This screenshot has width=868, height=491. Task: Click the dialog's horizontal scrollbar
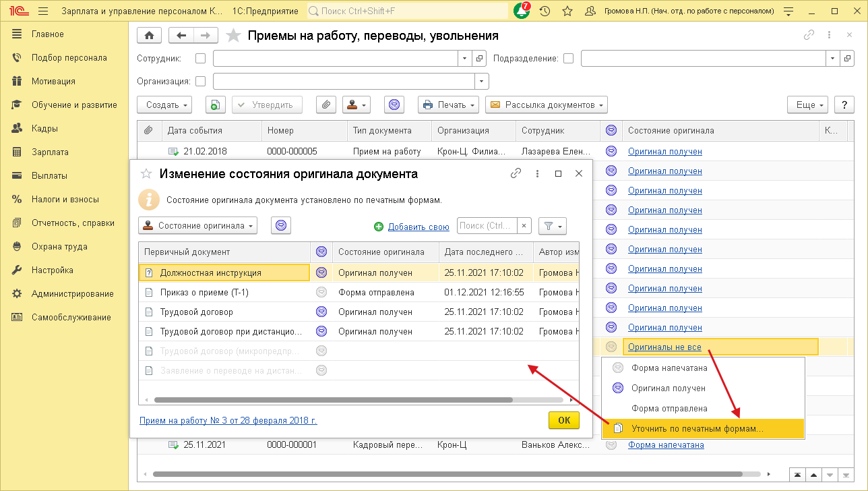333,399
